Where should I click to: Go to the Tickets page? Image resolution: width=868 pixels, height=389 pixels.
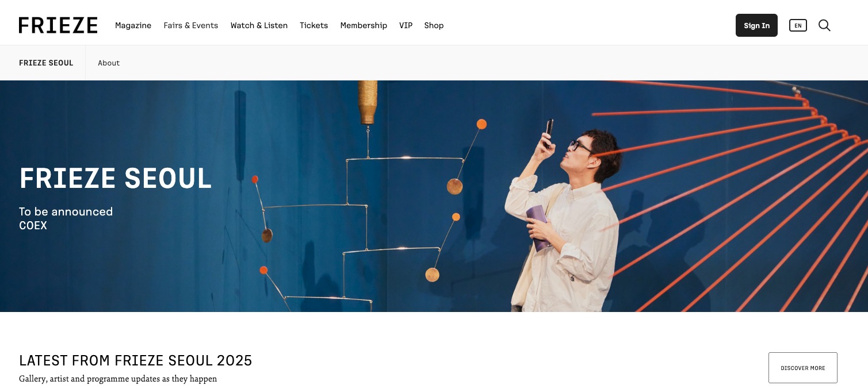pos(313,25)
